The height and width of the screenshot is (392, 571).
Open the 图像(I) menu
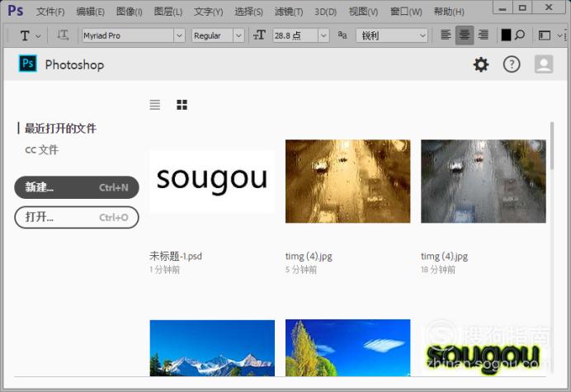130,12
